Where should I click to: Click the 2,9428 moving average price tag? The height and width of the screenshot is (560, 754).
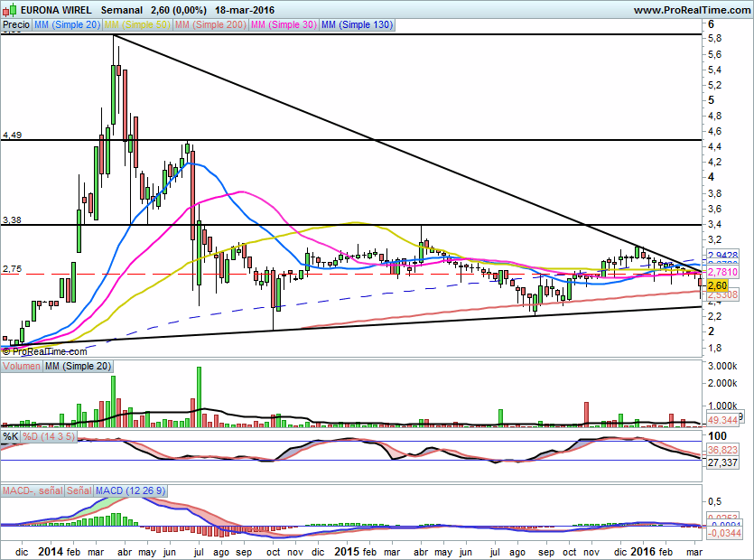pyautogui.click(x=722, y=255)
